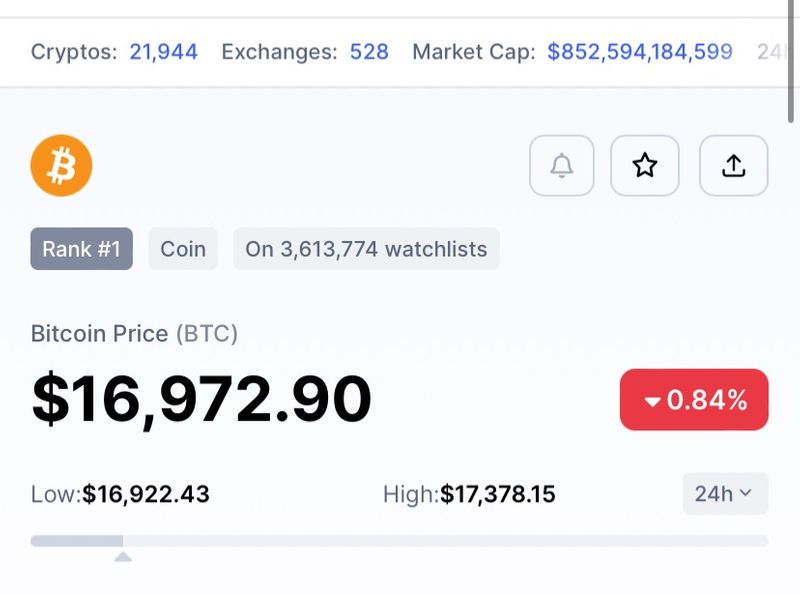The width and height of the screenshot is (800, 594).
Task: Click the page scrollbar on the right edge
Action: [793, 60]
